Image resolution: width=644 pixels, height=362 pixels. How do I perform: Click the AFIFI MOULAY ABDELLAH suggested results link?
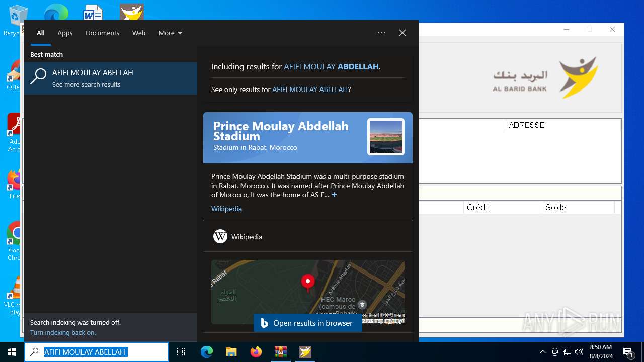(x=331, y=66)
